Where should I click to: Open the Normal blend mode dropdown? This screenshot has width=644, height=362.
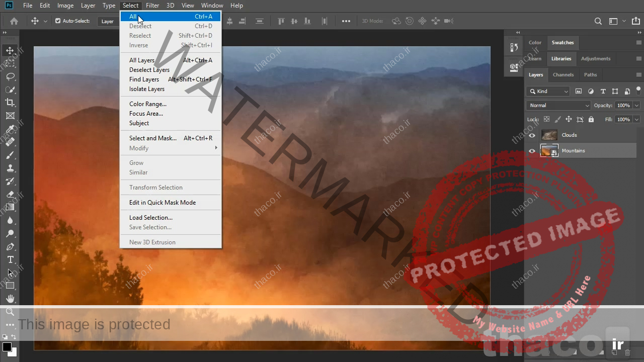(x=558, y=105)
